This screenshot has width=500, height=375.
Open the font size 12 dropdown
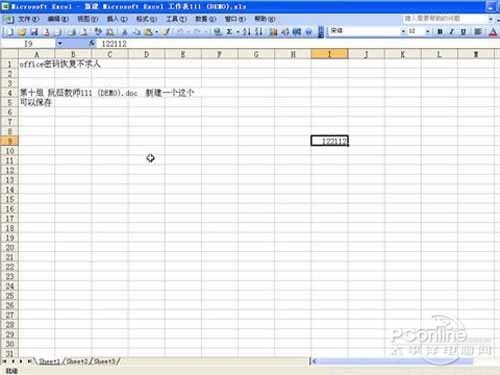tap(428, 31)
